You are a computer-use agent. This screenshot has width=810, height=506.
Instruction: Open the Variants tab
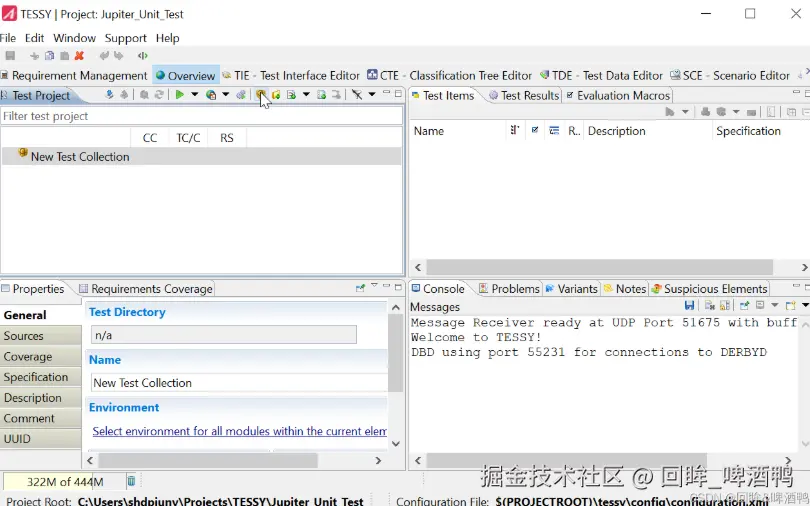pyautogui.click(x=571, y=289)
